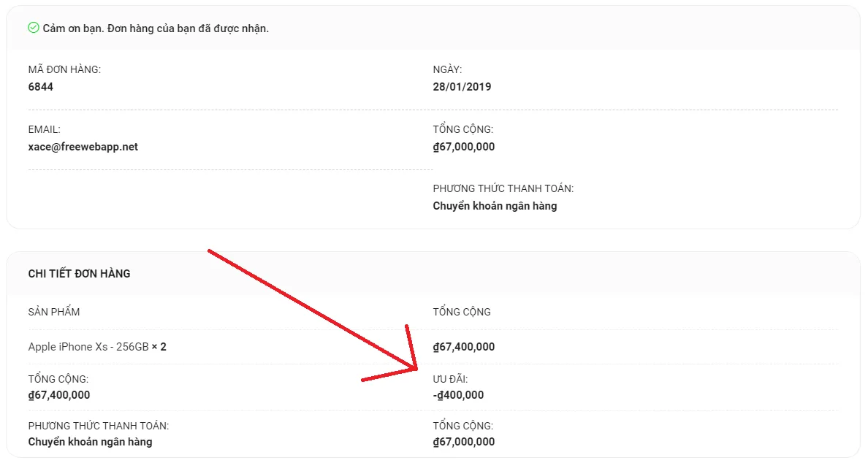Click the "ƯU ĐÃI:" discount label
The image size is (868, 463).
coord(450,379)
